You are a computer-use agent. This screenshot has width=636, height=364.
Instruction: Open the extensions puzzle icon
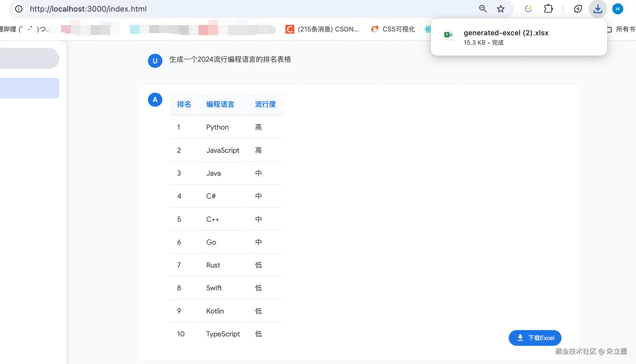(x=548, y=9)
